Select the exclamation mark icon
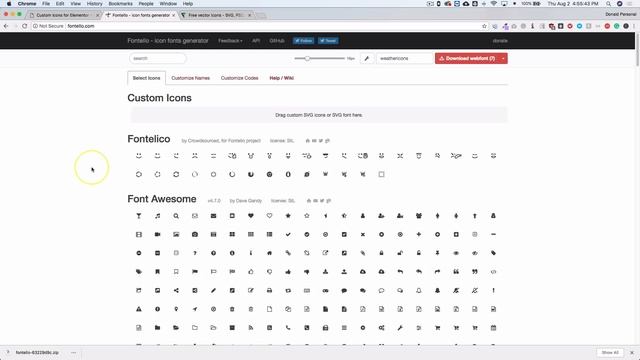Image resolution: width=640 pixels, height=360 pixels. pyautogui.click(x=493, y=291)
